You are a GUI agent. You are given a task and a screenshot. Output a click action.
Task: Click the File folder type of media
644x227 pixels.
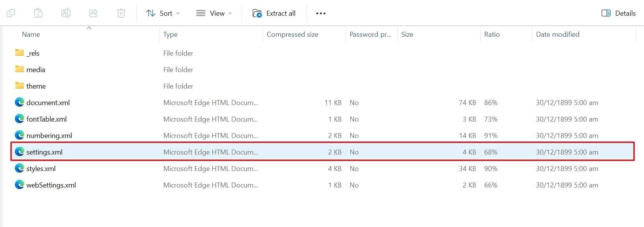point(178,69)
